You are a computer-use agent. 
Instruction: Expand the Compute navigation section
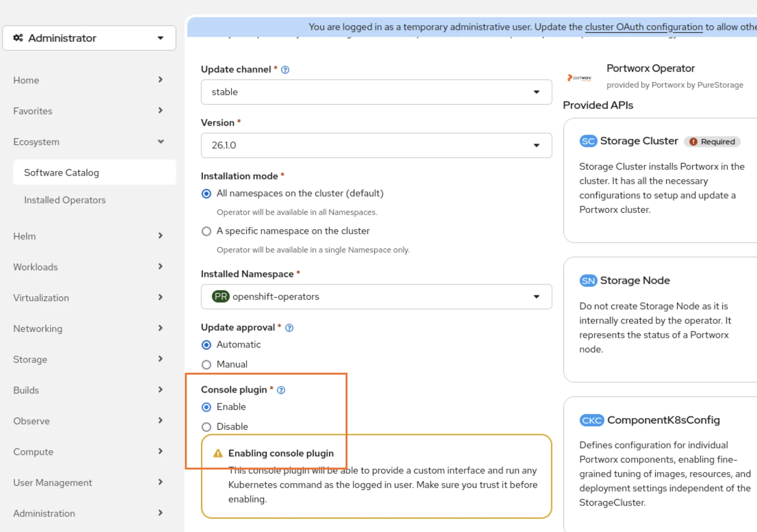pos(89,452)
